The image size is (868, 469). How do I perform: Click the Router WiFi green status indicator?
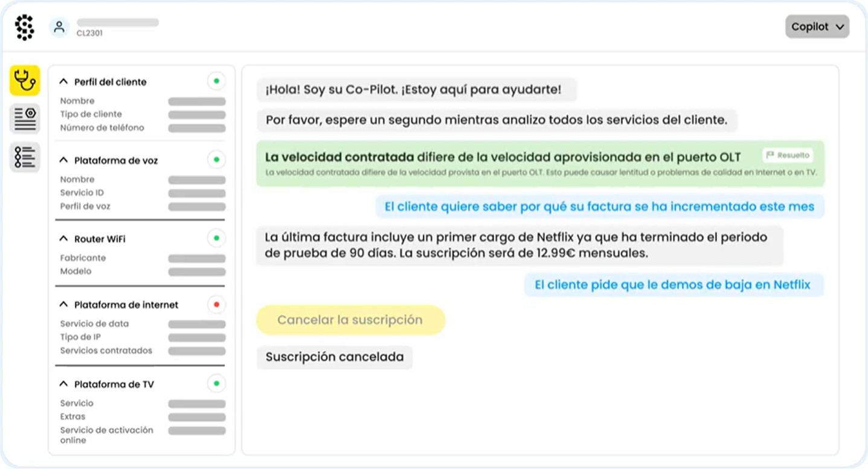click(x=216, y=238)
